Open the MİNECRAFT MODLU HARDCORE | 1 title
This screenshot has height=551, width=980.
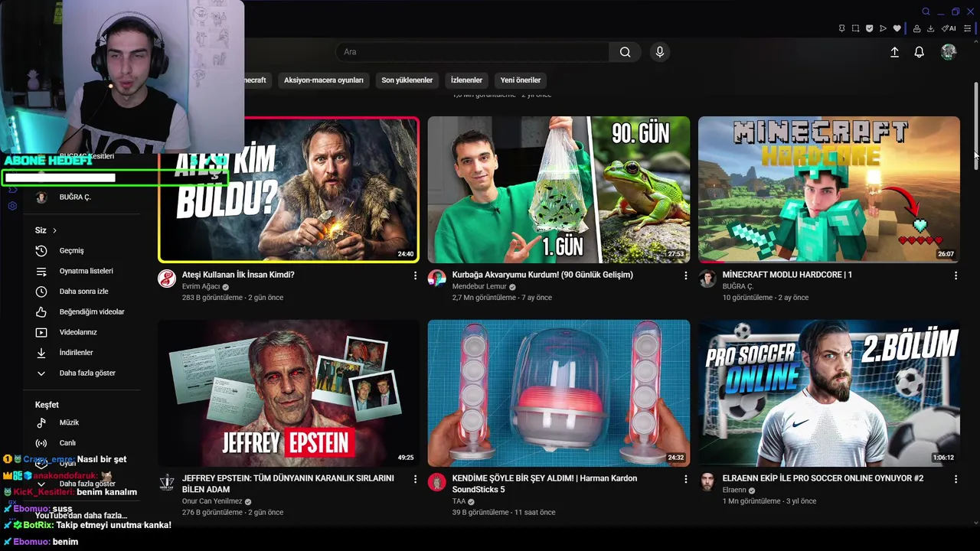[x=787, y=275]
